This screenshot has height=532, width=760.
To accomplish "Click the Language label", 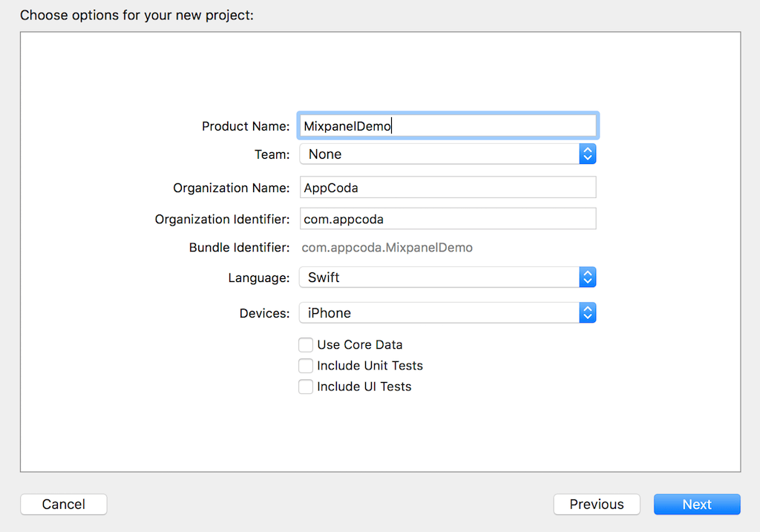I will point(259,278).
